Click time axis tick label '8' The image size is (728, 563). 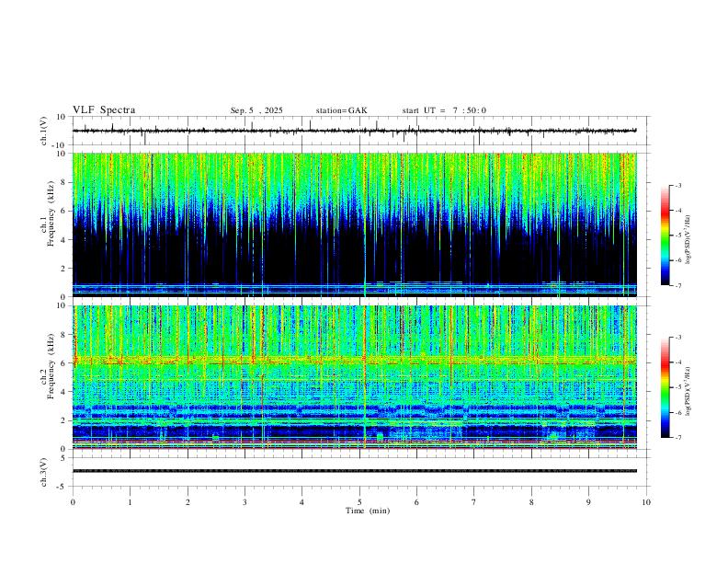(531, 502)
